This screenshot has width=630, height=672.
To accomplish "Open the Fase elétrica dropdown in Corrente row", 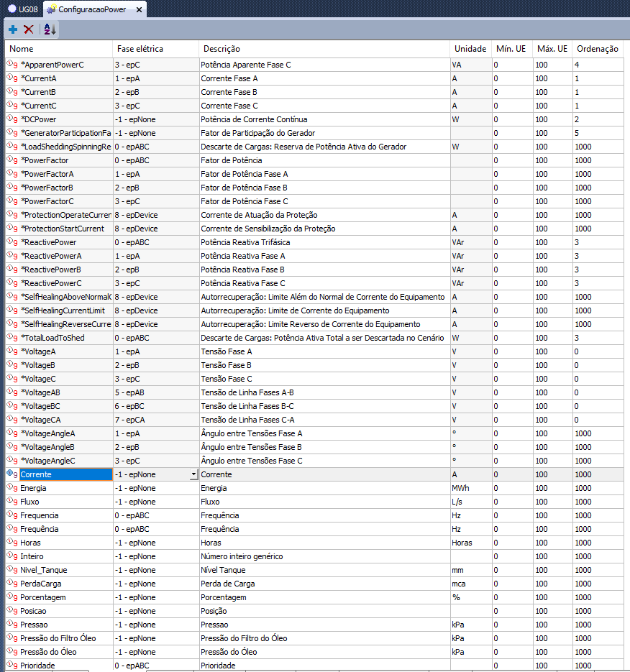I will (194, 474).
